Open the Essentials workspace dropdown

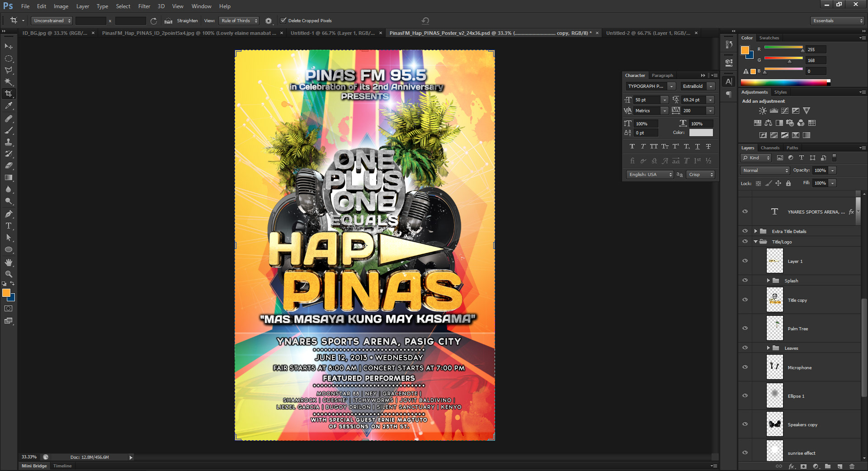837,21
